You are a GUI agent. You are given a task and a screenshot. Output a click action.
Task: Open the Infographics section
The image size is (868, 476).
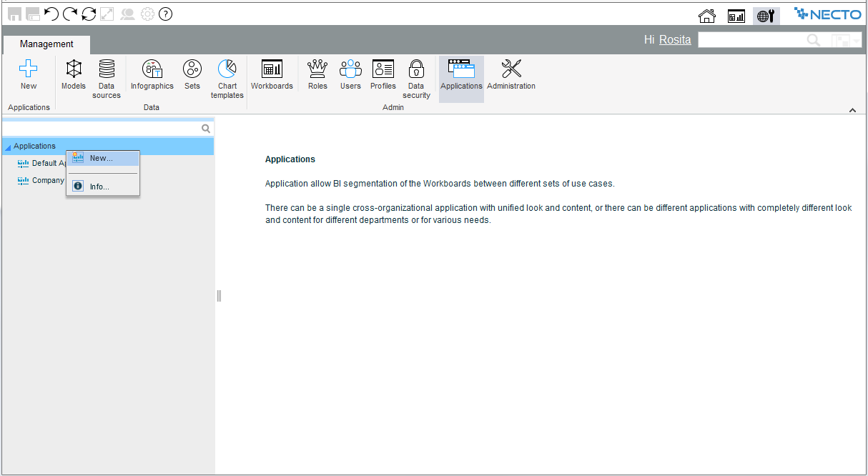152,74
